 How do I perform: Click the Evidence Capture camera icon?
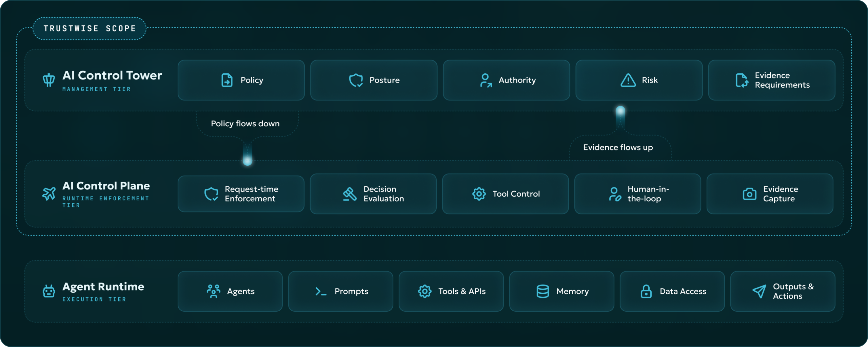click(750, 194)
